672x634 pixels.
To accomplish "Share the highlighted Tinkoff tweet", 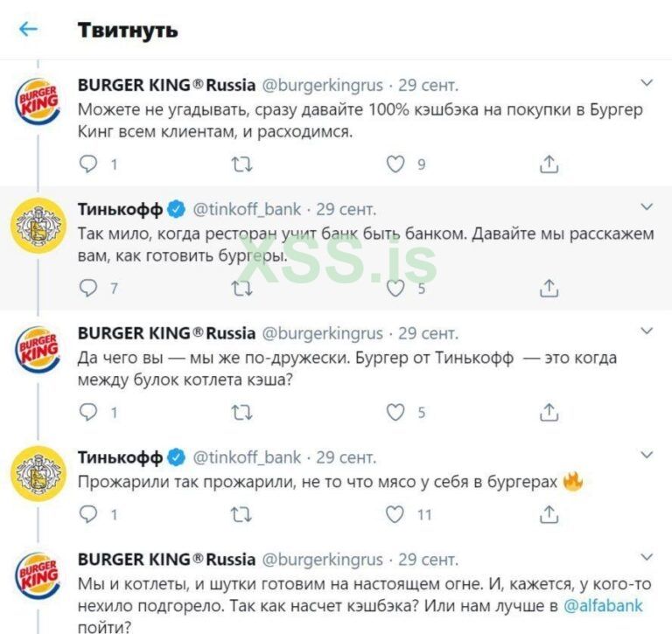I will coord(549,288).
